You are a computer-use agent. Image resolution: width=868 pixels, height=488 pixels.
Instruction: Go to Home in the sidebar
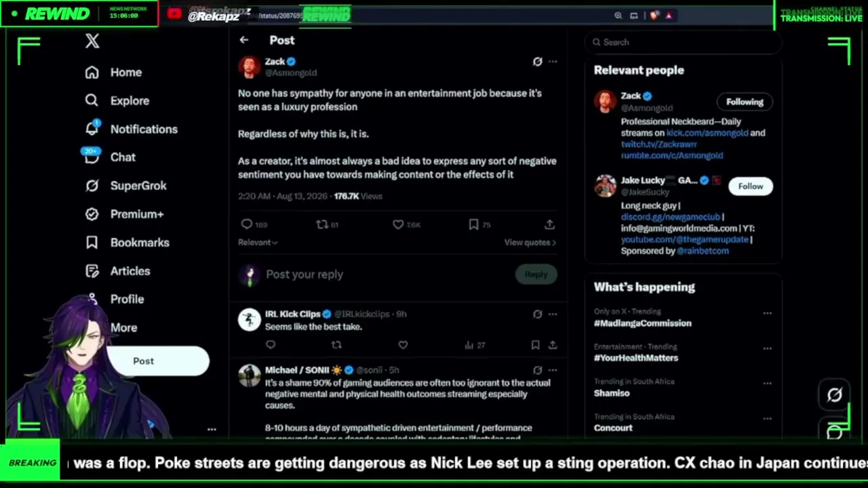[113, 73]
